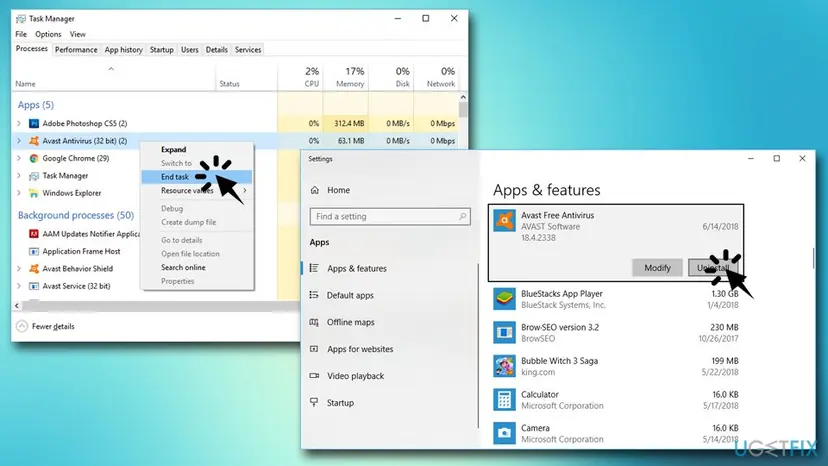Click the Video playback sidebar icon

click(x=314, y=376)
